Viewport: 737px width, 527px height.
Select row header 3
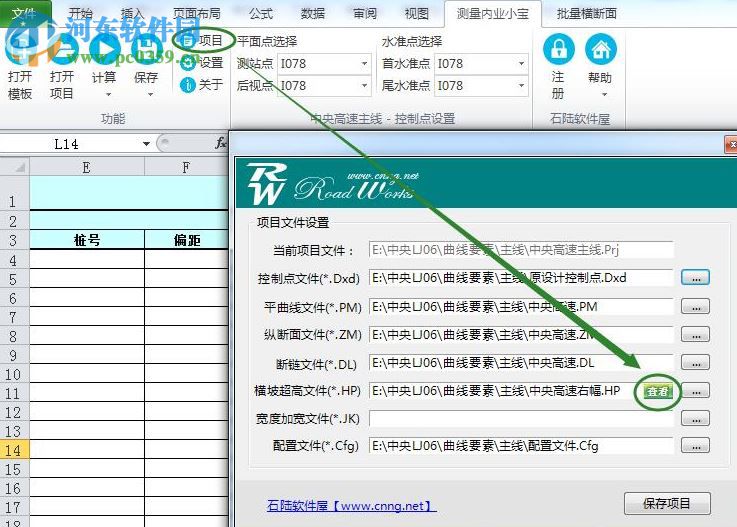[x=14, y=240]
